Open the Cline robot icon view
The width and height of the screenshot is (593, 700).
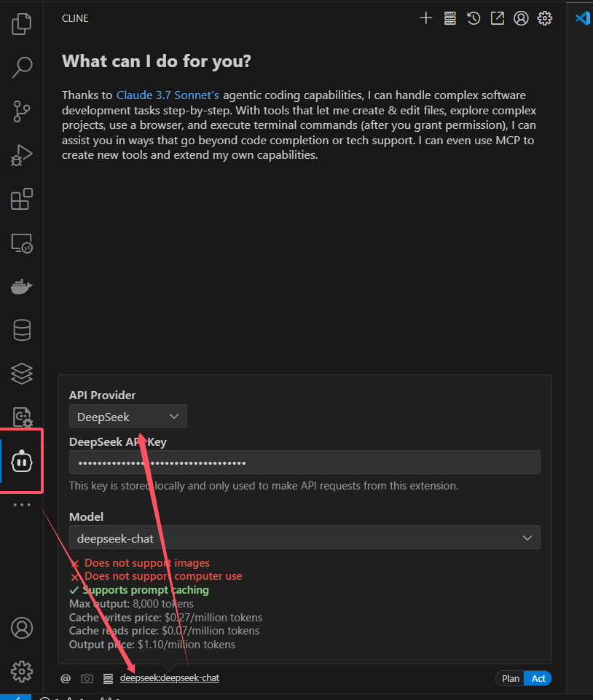[21, 461]
